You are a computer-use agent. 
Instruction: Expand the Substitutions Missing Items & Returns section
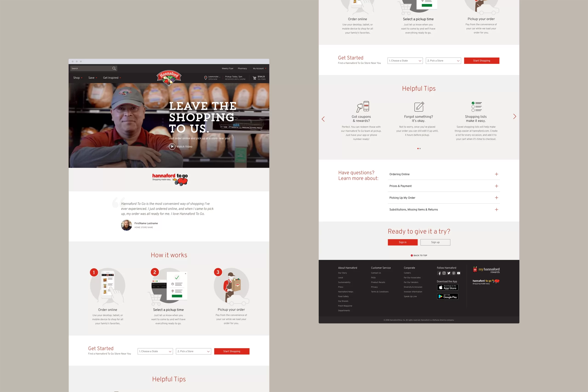(x=496, y=210)
